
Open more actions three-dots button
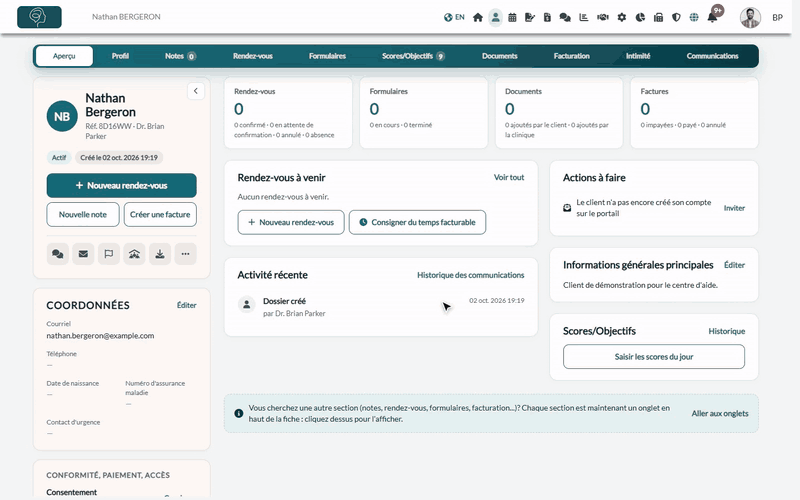(185, 254)
